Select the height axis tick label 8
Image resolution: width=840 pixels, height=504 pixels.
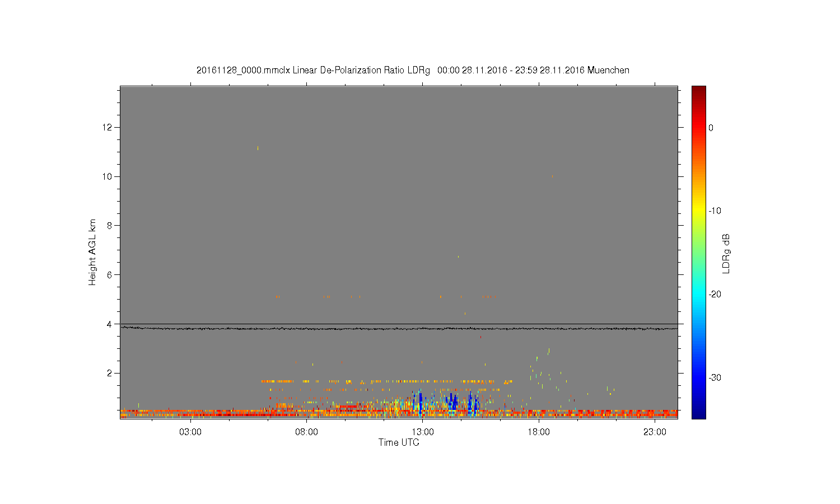tap(110, 226)
